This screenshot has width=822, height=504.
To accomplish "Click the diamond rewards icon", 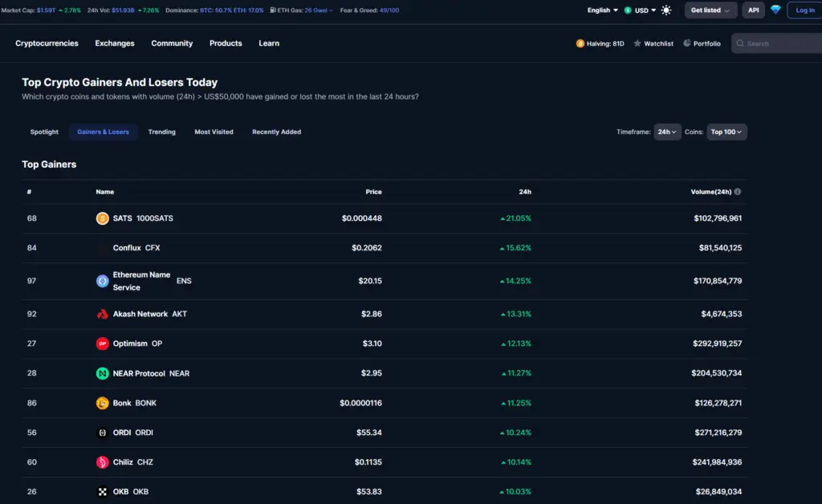I will (775, 10).
